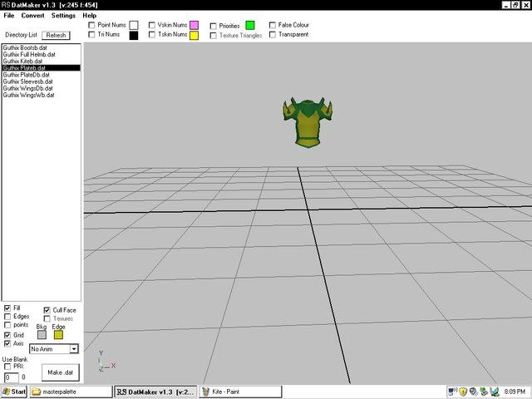Toggle the PRI checkbox under Use Blank
Screen dimensions: 532x399
coord(7,367)
